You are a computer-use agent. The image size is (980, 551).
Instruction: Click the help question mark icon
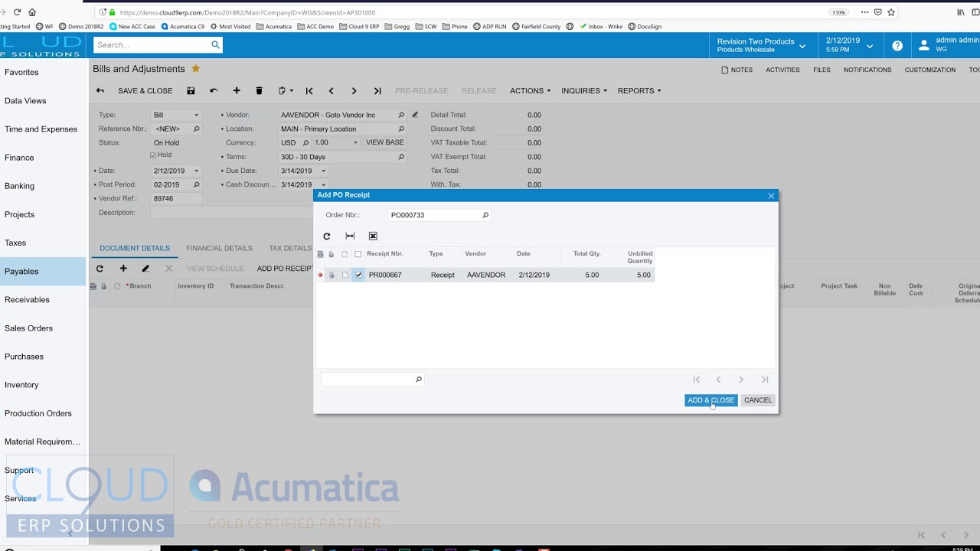[897, 46]
